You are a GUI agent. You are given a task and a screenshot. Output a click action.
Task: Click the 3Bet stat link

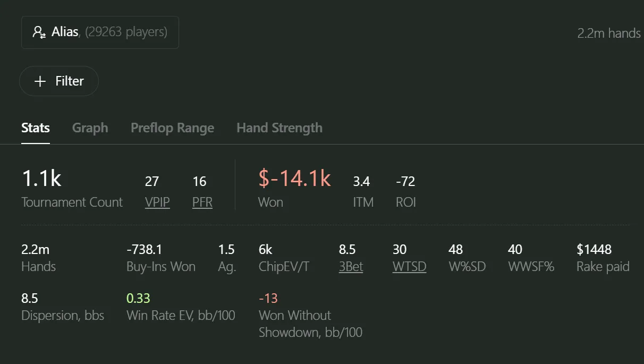pos(351,267)
